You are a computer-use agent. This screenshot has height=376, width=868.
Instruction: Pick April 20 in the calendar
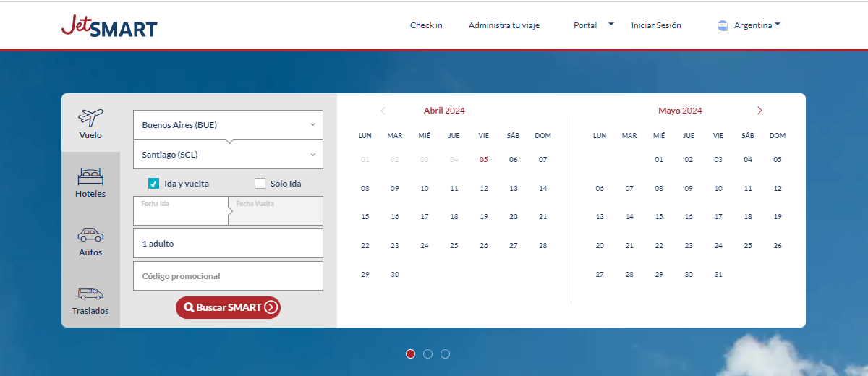(x=513, y=217)
